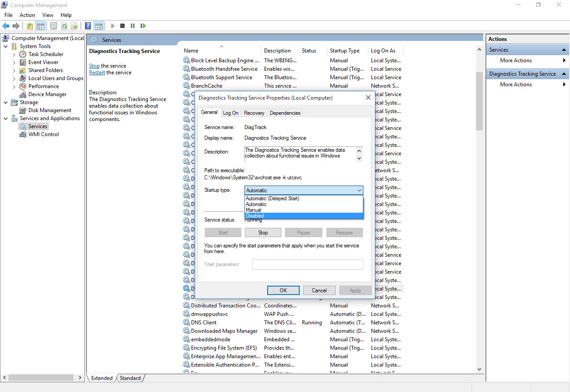
Task: Click the services list vertical scrollbar thumb
Action: (479, 101)
